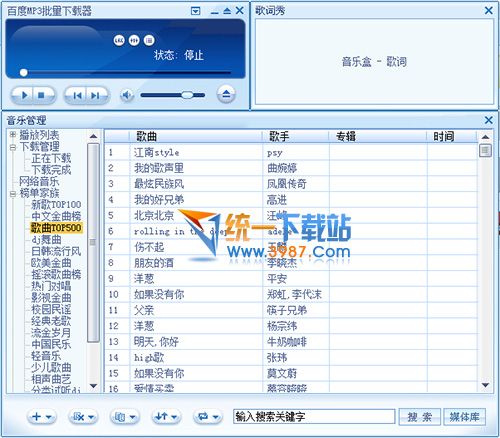Open the repeat mode dropdown button
The height and width of the screenshot is (438, 500).
207,416
